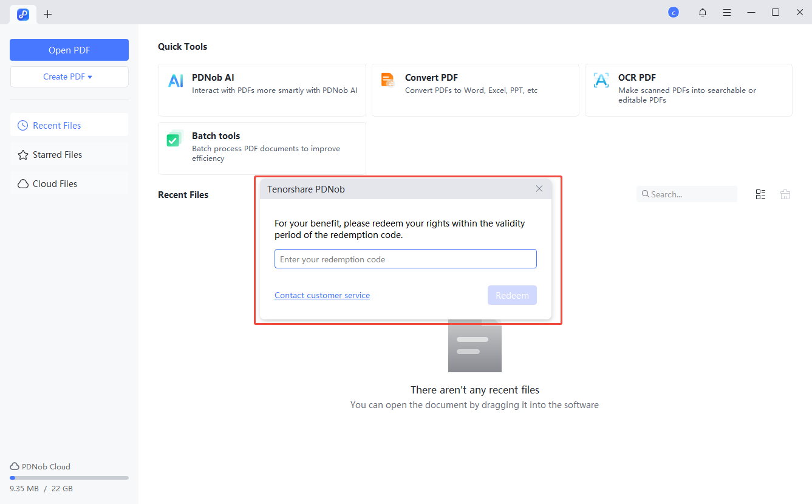Click the Starred Files star icon
Viewport: 812px width, 504px height.
23,155
